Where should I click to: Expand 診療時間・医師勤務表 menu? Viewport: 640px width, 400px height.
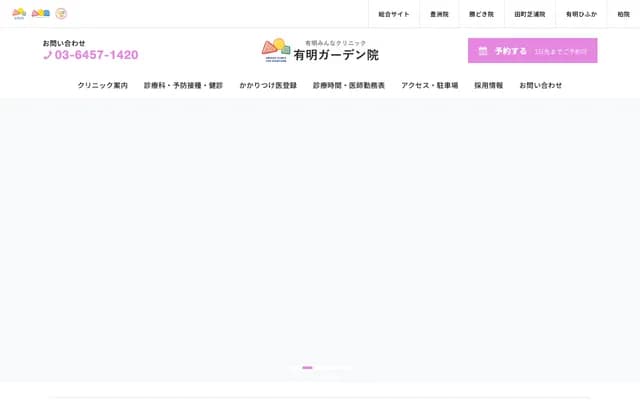(349, 86)
